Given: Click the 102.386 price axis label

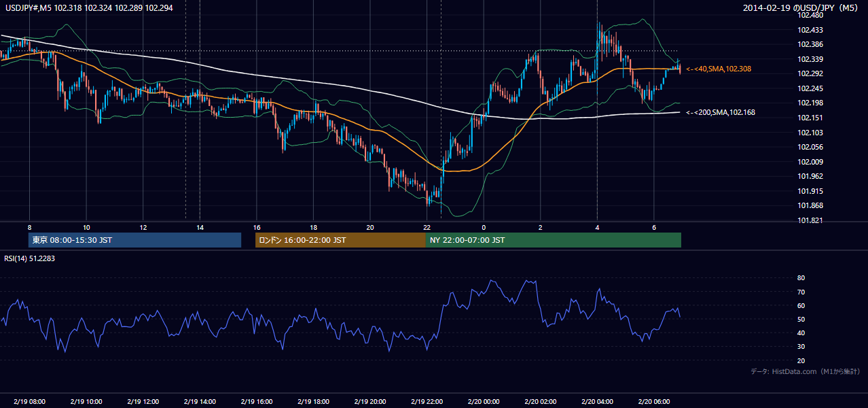Looking at the screenshot, I should click(810, 44).
